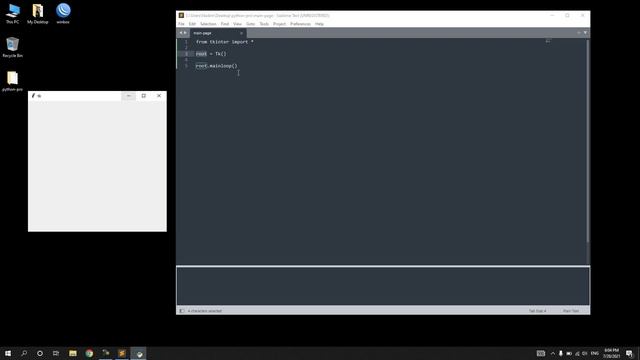Click the new tab plus icon

[x=579, y=33]
